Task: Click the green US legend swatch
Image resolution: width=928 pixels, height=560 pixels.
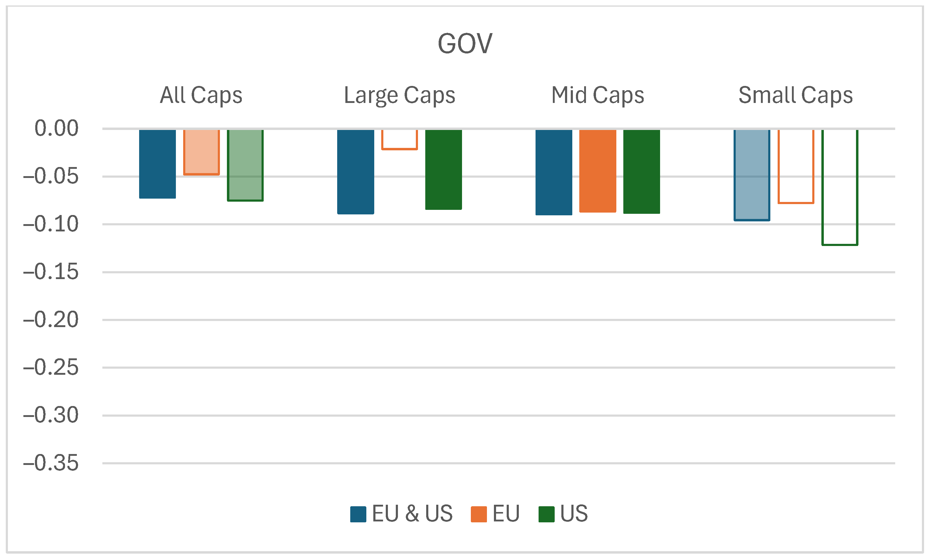Action: (546, 514)
